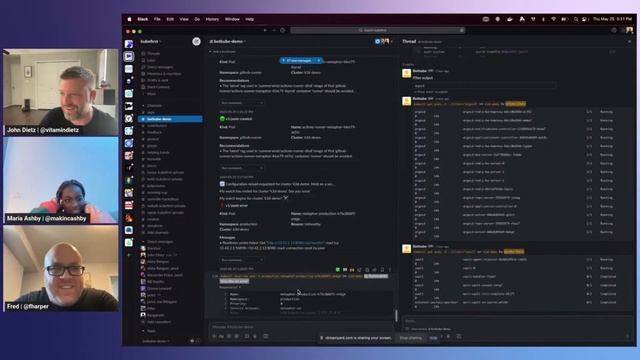
Task: Open the File menu
Action: (x=157, y=19)
